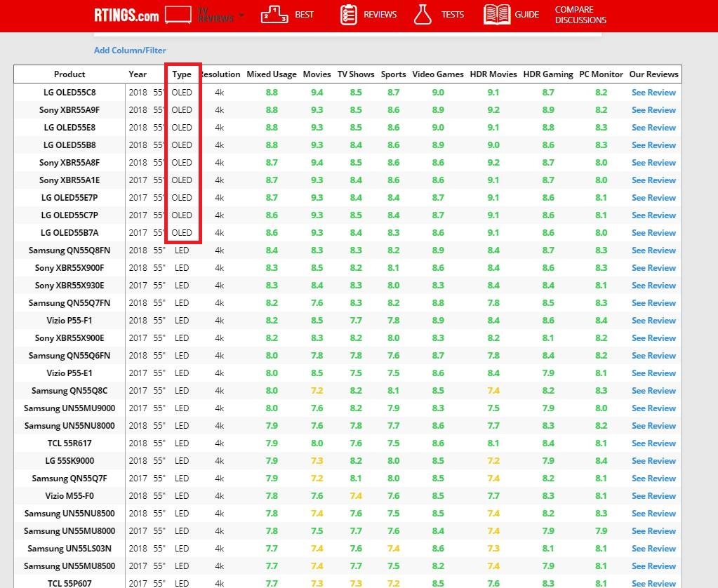The image size is (718, 588).
Task: Select the Samsung UN55MU9000 product name
Action: (x=69, y=408)
